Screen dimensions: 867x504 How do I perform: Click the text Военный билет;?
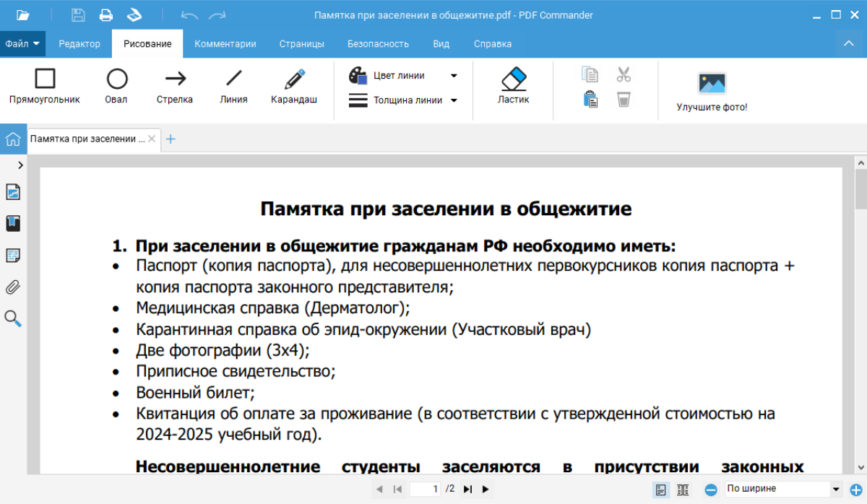pyautogui.click(x=196, y=393)
